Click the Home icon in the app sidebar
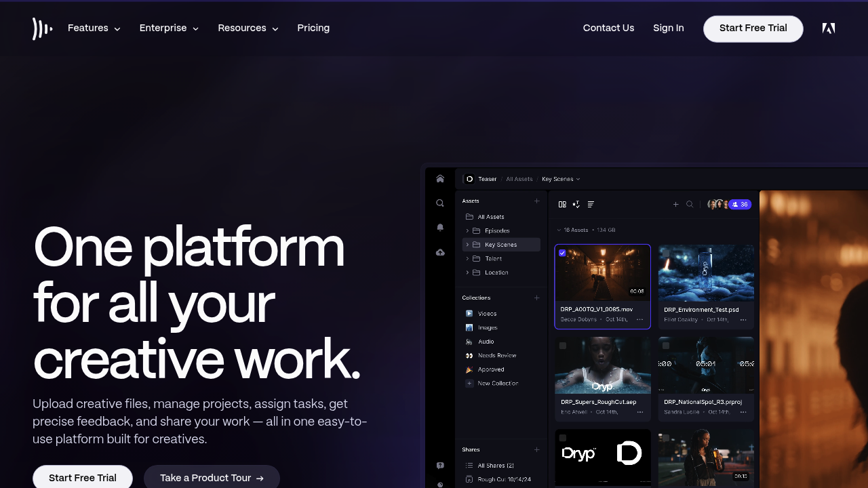This screenshot has width=868, height=488. (440, 178)
